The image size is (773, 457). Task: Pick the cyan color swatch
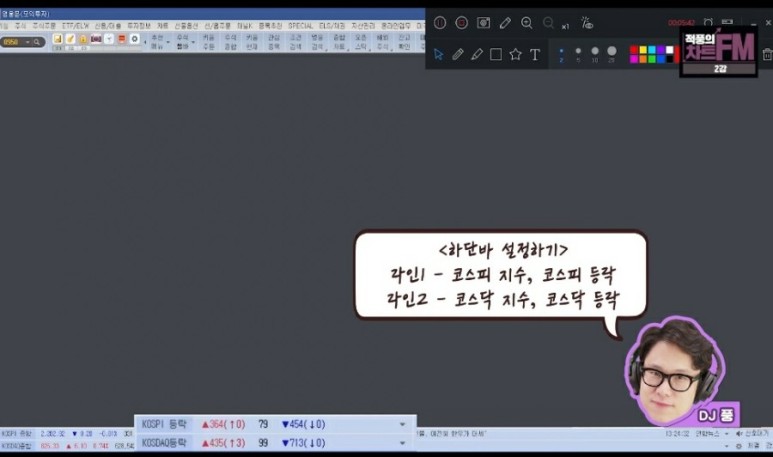pyautogui.click(x=652, y=50)
